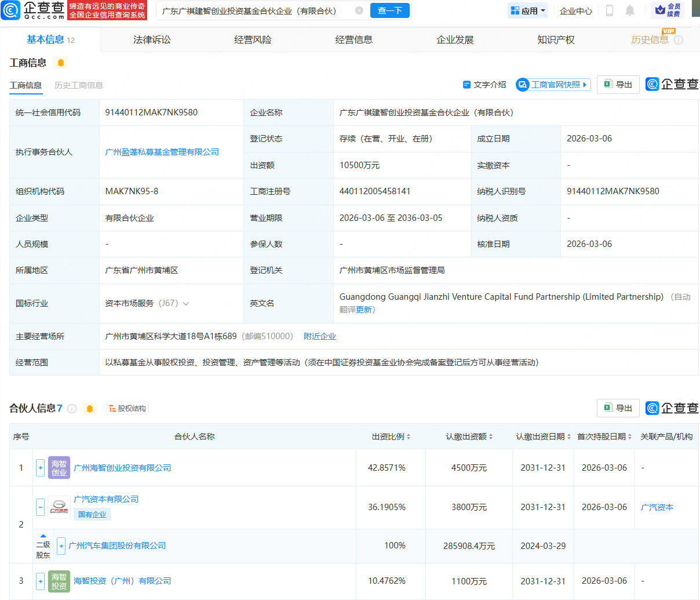
Task: Collapse the 广汽资本有限公司 partner row
Action: pyautogui.click(x=40, y=507)
